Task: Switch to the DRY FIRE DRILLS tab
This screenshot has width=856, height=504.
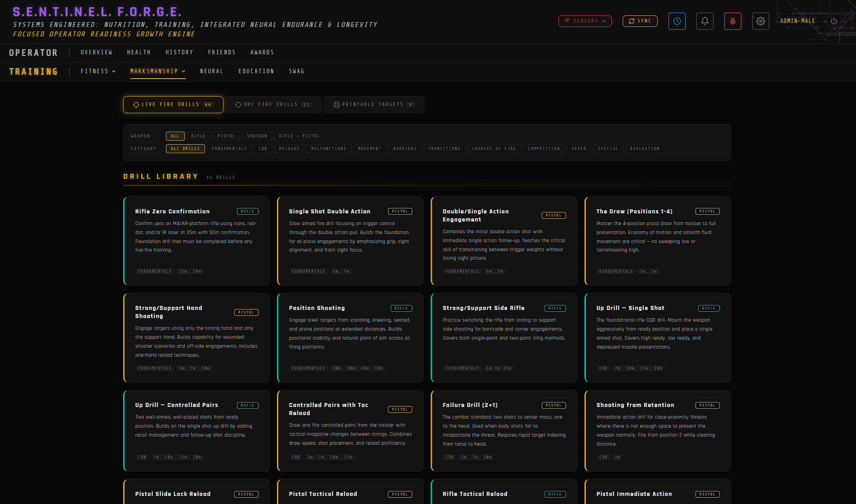Action: click(273, 104)
